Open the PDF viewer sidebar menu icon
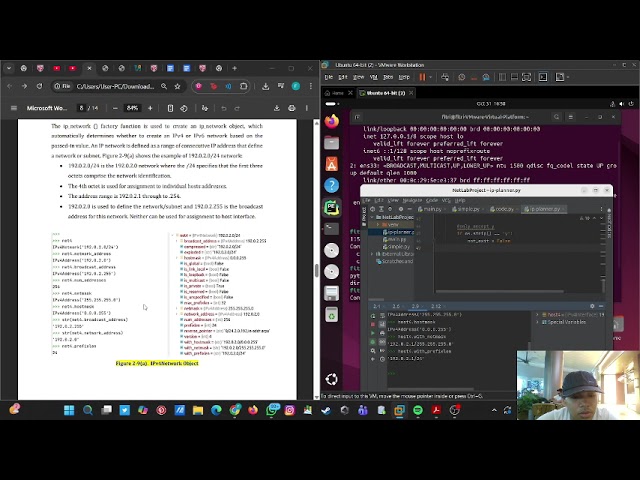640x480 pixels. [x=13, y=108]
